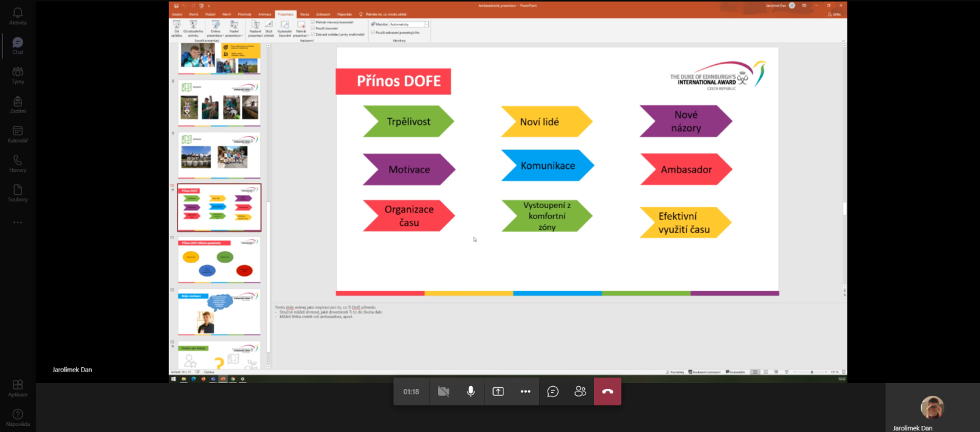Open the Kalendář view in Teams

coord(18,134)
